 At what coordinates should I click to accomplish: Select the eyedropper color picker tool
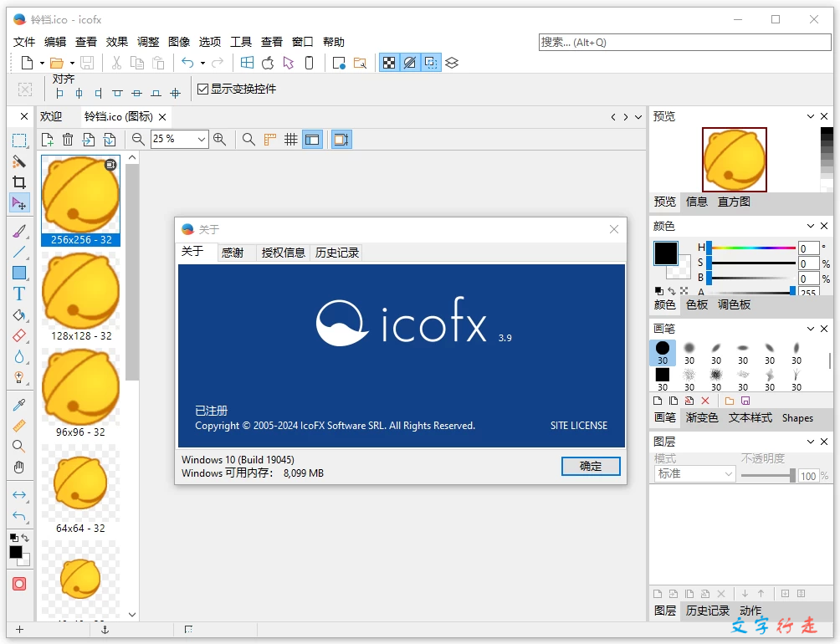point(19,406)
